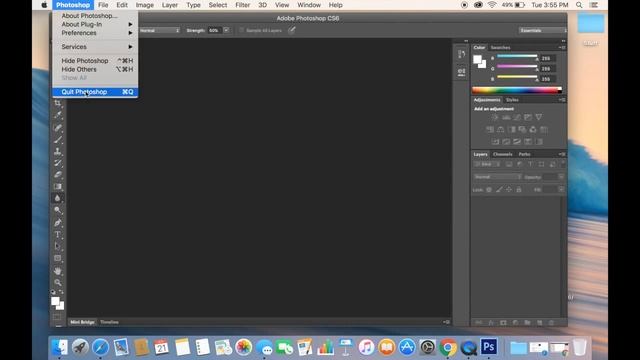The image size is (640, 360).
Task: Add a Color Balance adjustment
Action: tap(500, 129)
